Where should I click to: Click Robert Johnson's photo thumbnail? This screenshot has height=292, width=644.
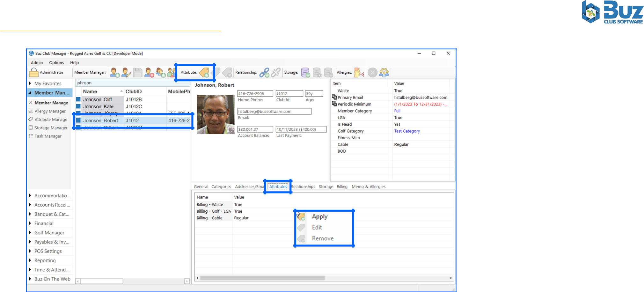coord(216,114)
